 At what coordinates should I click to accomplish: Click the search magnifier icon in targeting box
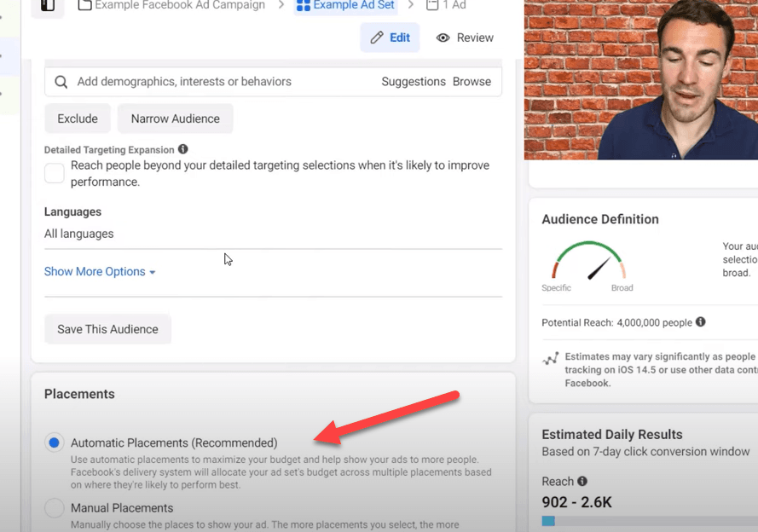coord(61,82)
